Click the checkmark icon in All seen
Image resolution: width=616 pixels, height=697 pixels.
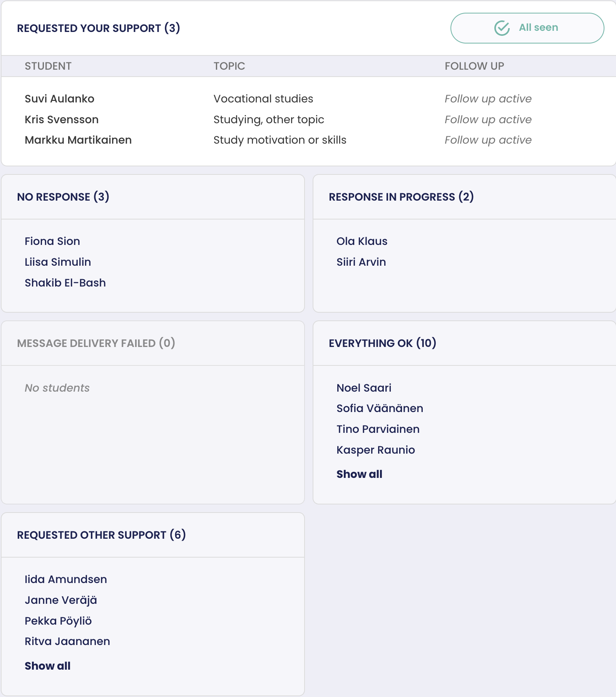click(502, 28)
